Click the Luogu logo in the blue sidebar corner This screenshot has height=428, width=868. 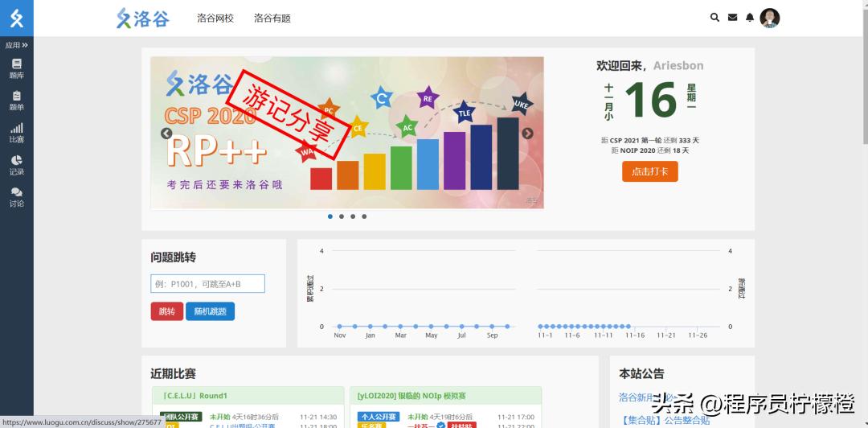[17, 18]
